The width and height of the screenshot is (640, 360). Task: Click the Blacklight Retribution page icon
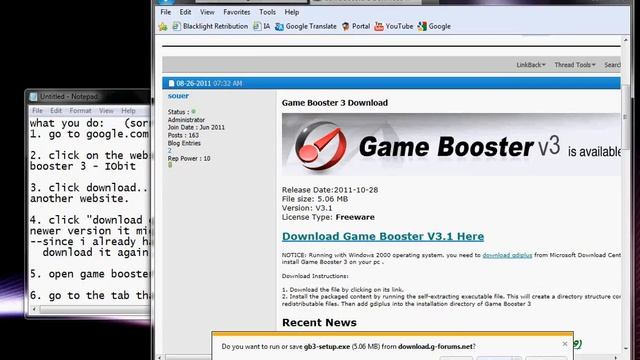tap(176, 27)
